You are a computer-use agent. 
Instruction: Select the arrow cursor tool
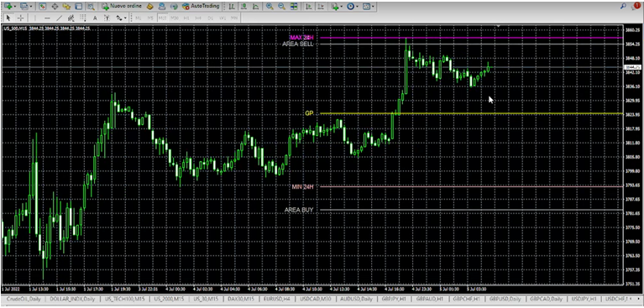tap(8, 18)
